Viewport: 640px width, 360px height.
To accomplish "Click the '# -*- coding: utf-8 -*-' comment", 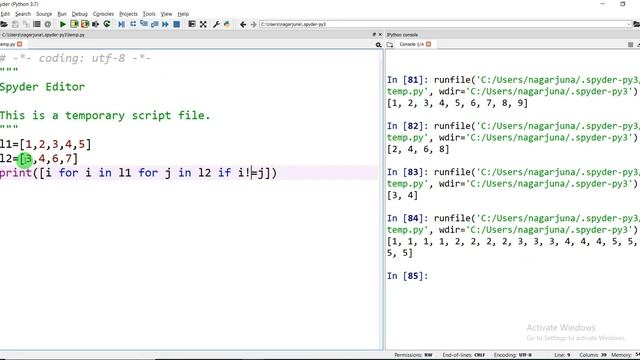I will click(x=76, y=58).
